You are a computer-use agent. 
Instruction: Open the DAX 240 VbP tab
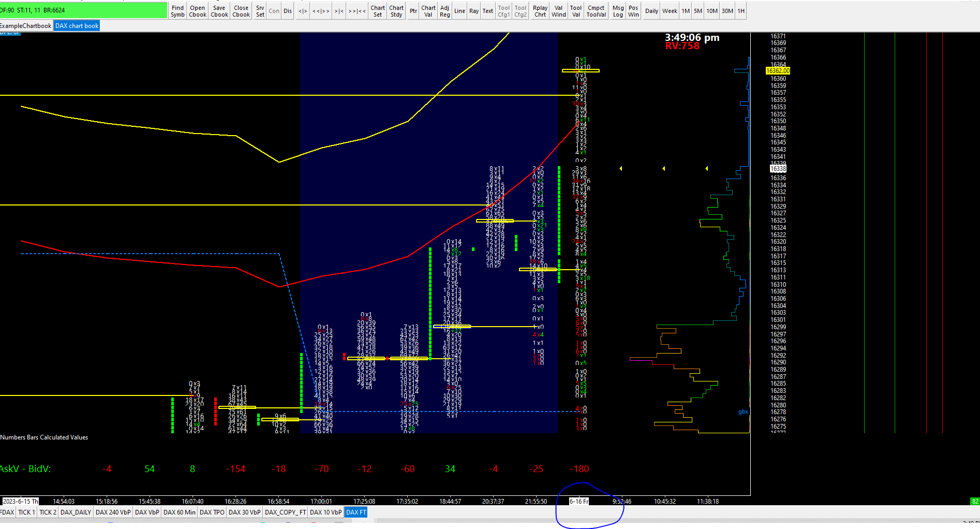[113, 512]
